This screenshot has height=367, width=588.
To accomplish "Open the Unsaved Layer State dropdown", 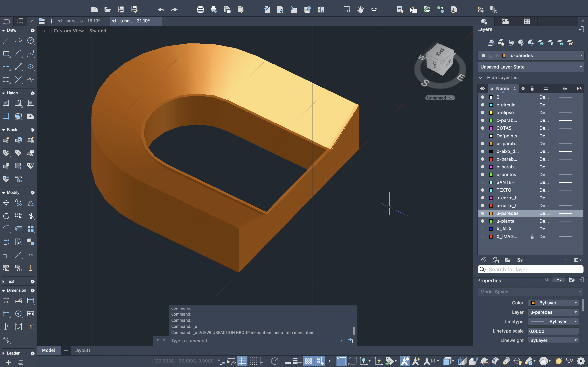I will click(531, 67).
